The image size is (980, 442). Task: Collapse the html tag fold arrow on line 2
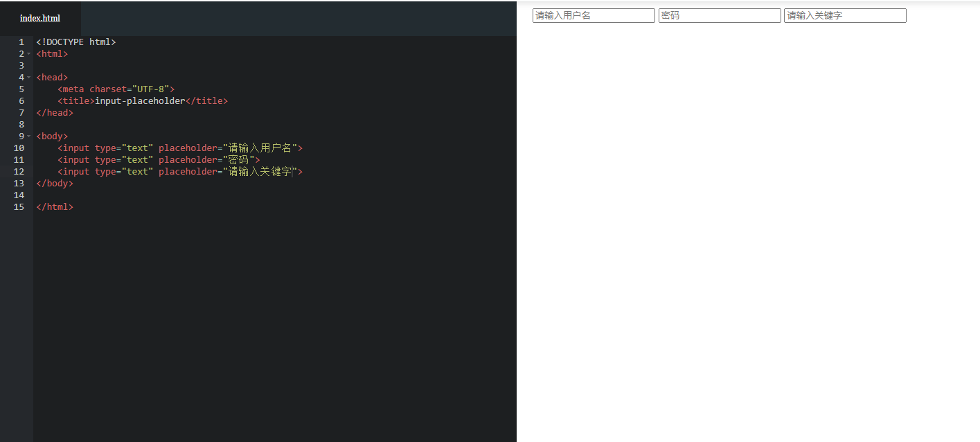click(x=29, y=53)
